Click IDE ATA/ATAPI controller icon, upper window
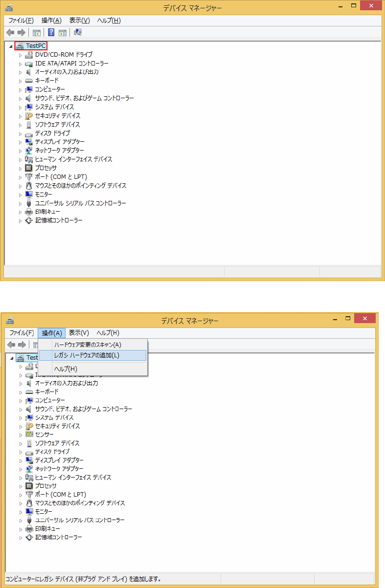Image resolution: width=385 pixels, height=588 pixels. click(x=29, y=64)
